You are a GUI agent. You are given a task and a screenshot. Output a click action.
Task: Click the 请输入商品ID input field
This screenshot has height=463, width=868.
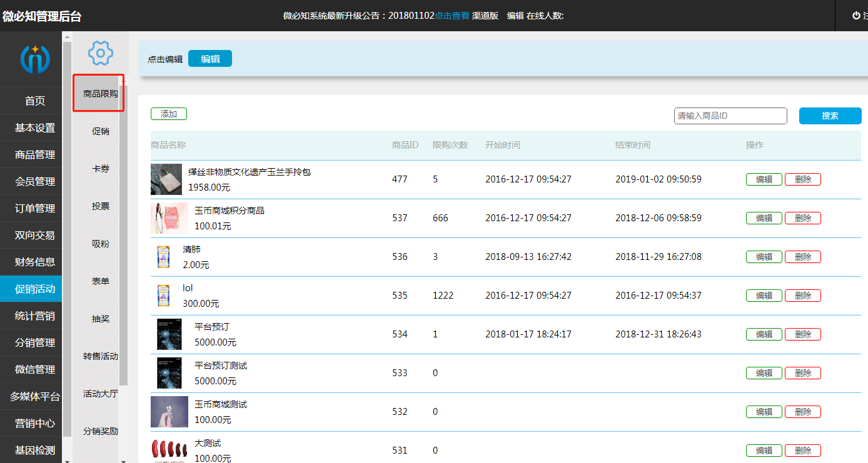[730, 116]
